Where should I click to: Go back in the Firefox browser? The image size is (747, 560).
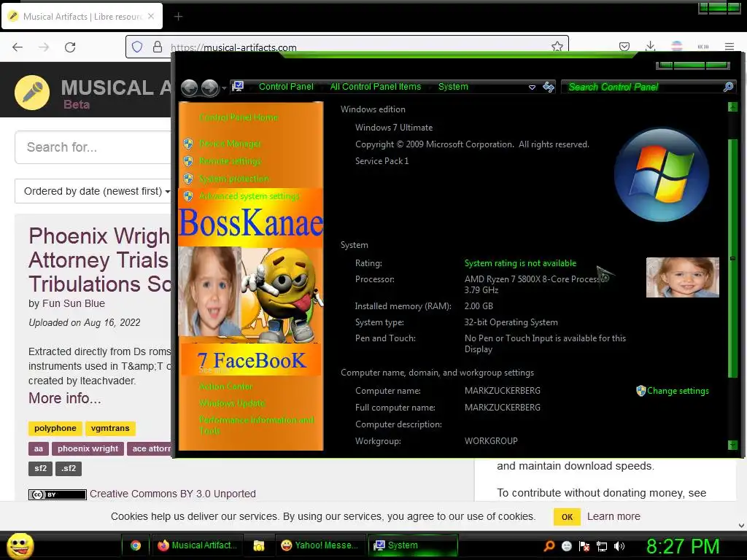(18, 47)
